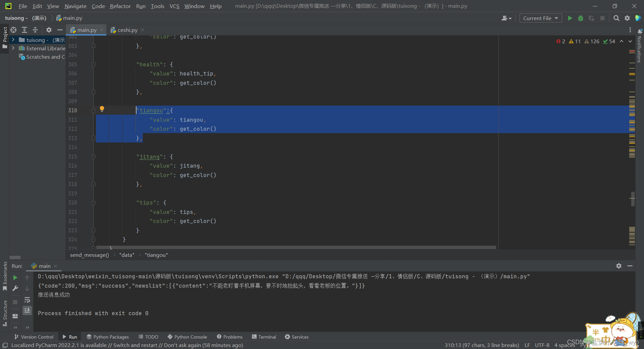
Task: Open the user account icon menu
Action: click(506, 18)
